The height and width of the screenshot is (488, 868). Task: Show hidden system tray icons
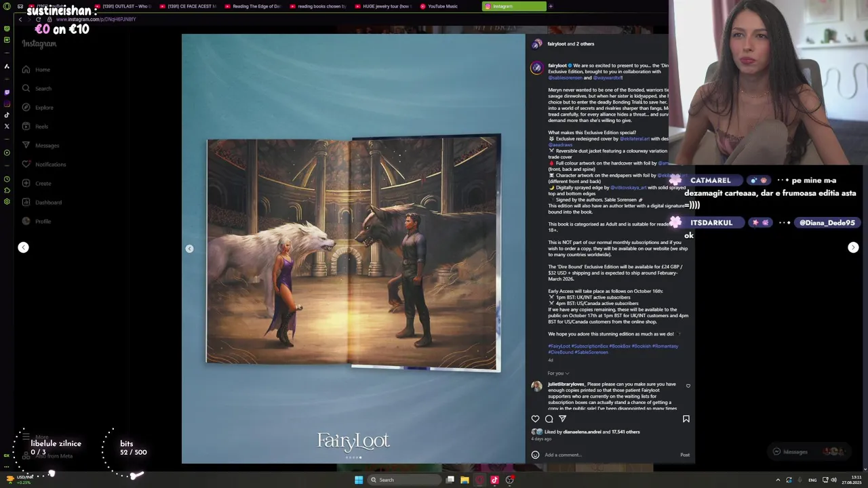778,480
